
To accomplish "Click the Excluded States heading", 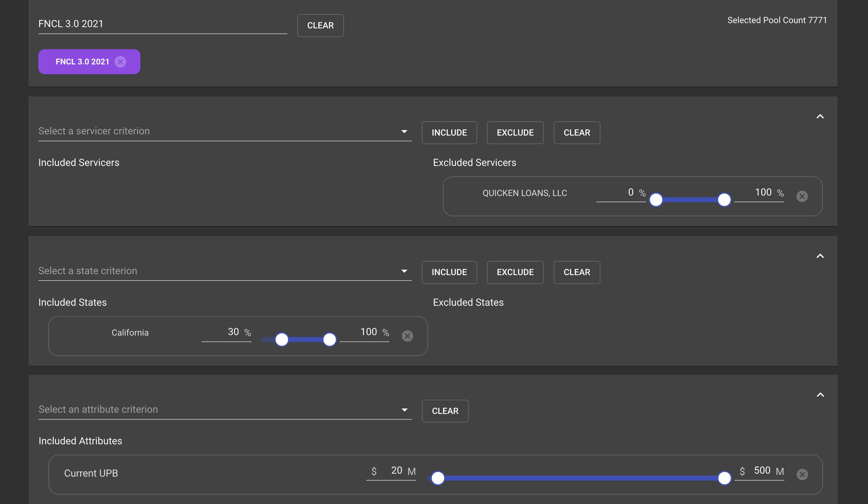I will pyautogui.click(x=468, y=302).
